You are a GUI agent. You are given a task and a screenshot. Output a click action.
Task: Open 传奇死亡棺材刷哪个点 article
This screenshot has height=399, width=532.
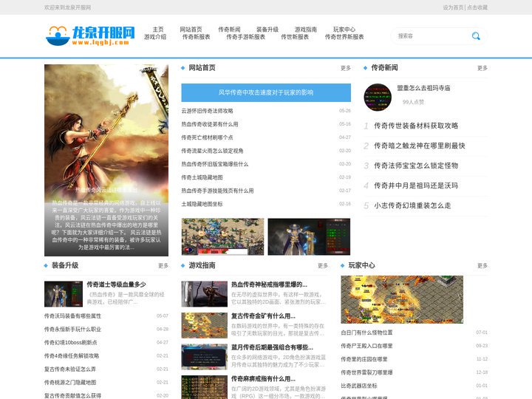pyautogui.click(x=207, y=137)
